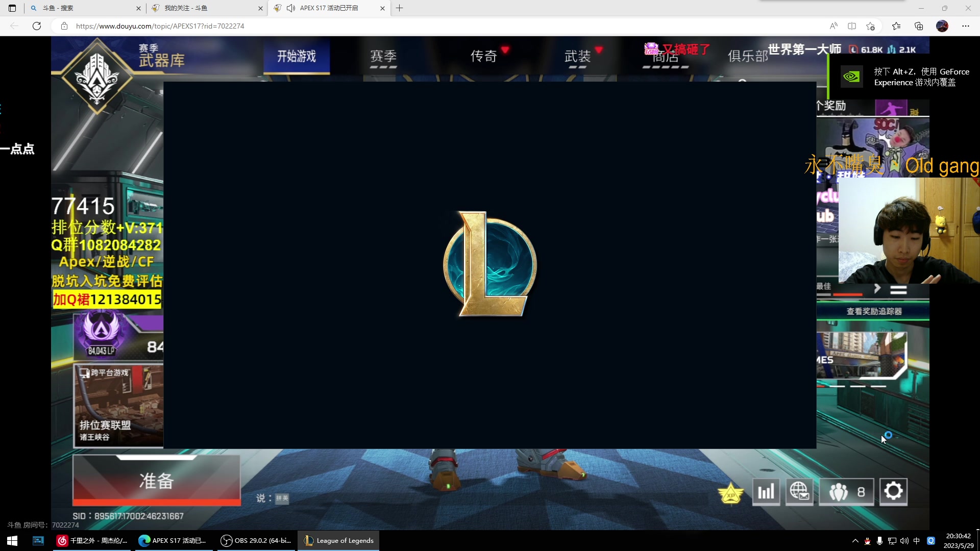
Task: Click the streamer webcam overlay
Action: [x=909, y=231]
